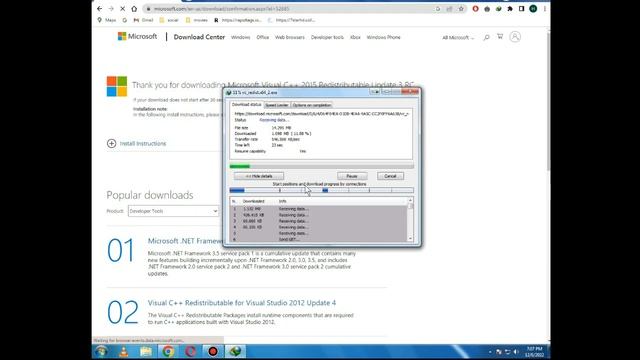Screen dimensions: 640x360
Task: Click the account sign-in avatar icon
Action: click(515, 37)
